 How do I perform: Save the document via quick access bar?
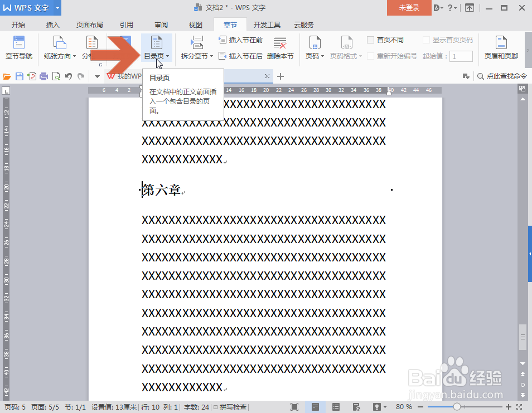[19, 76]
